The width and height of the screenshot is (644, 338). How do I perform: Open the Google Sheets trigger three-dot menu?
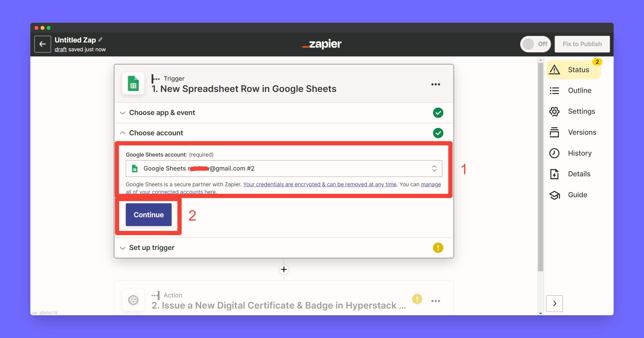point(436,84)
